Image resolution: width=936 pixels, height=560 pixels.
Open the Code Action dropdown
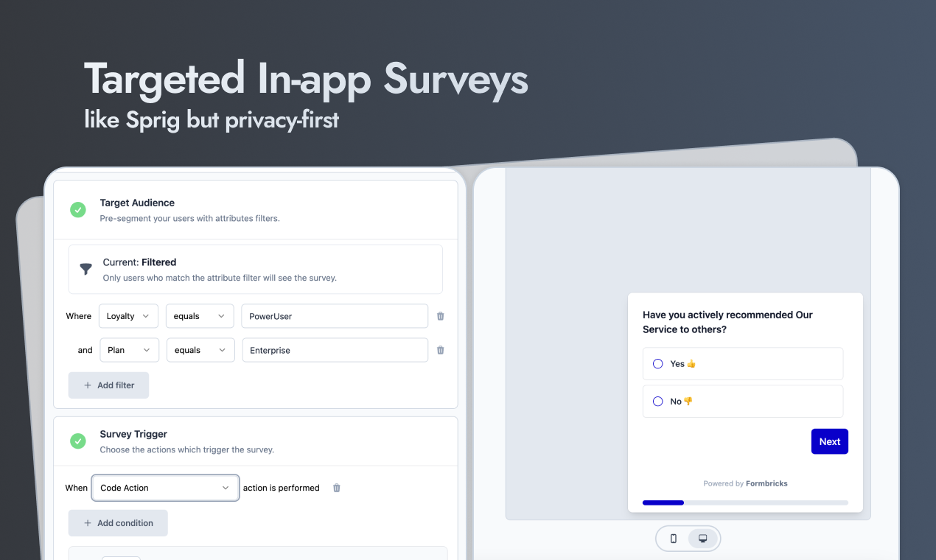click(x=165, y=488)
